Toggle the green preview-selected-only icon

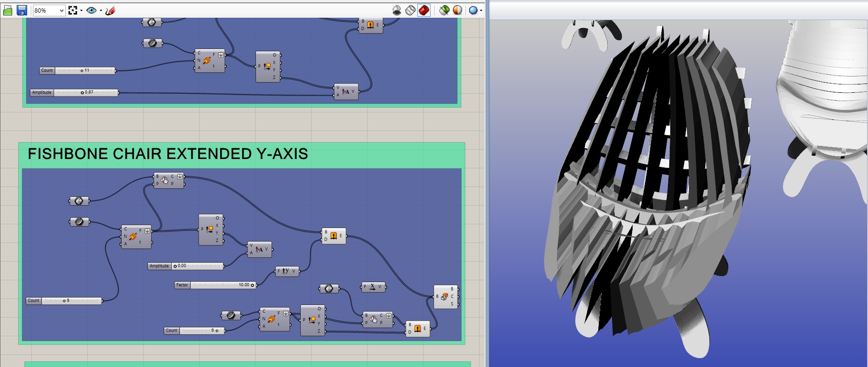pyautogui.click(x=444, y=10)
